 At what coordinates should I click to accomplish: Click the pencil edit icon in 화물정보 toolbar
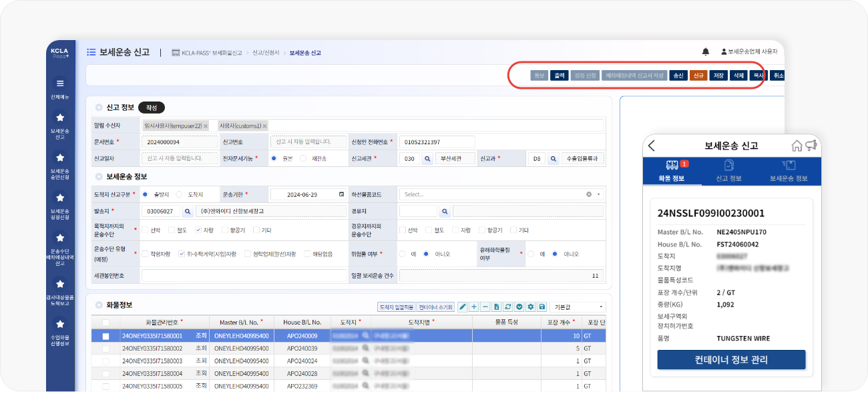tap(463, 307)
